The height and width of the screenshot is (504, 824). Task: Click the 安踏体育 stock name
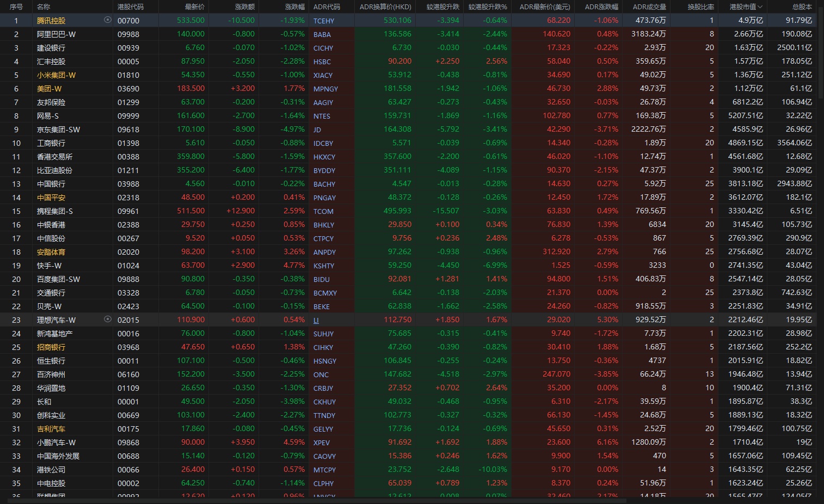coord(51,252)
